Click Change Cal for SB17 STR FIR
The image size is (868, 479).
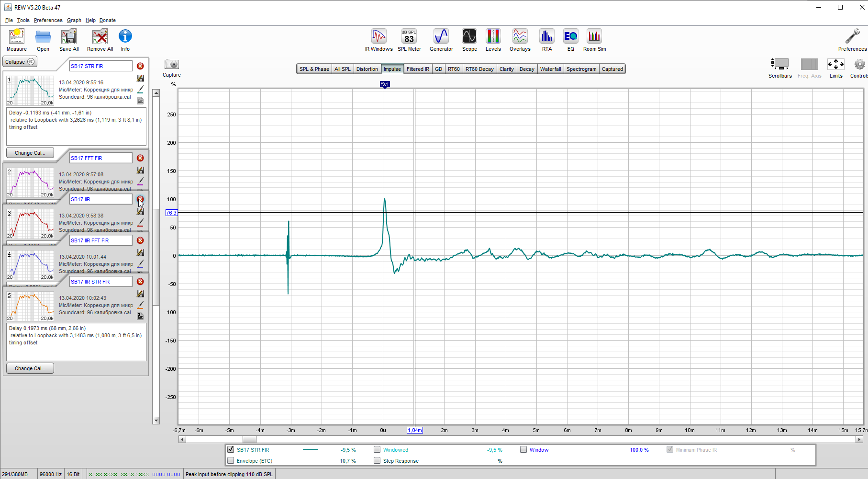coord(30,153)
